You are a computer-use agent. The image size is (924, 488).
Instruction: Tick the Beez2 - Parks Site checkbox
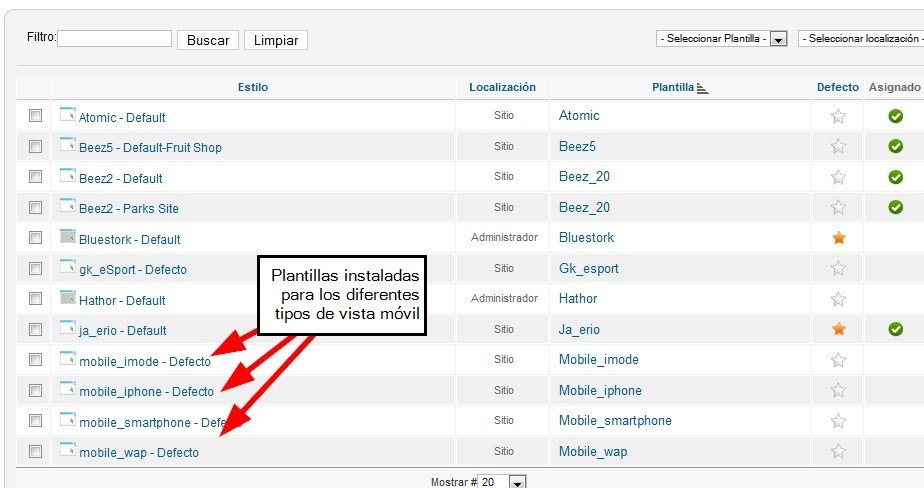pyautogui.click(x=35, y=207)
